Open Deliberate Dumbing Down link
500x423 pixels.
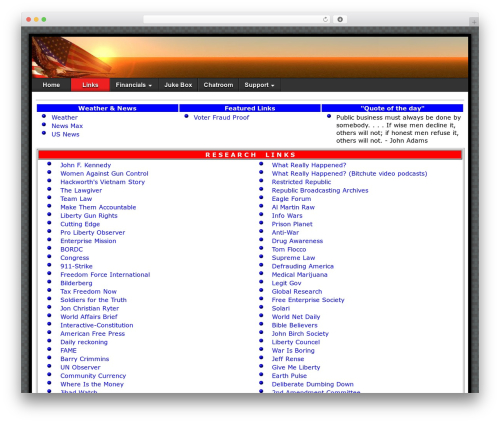tap(313, 384)
